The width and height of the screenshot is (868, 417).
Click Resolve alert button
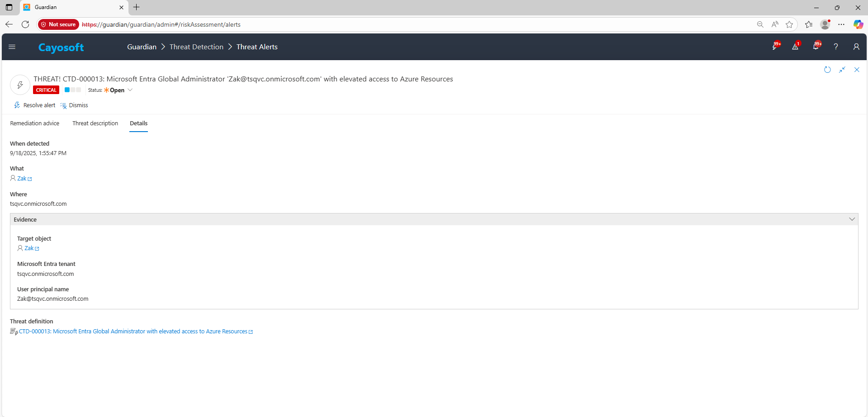pyautogui.click(x=35, y=105)
